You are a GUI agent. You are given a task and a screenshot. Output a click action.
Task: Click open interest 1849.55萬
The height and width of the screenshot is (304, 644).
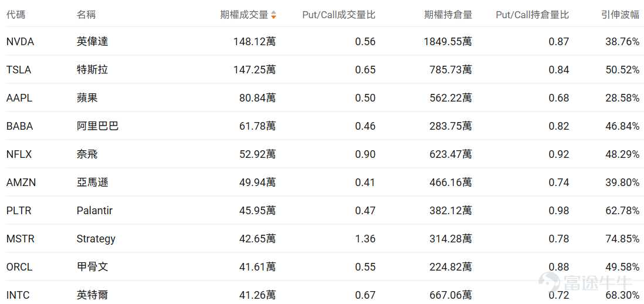point(448,41)
